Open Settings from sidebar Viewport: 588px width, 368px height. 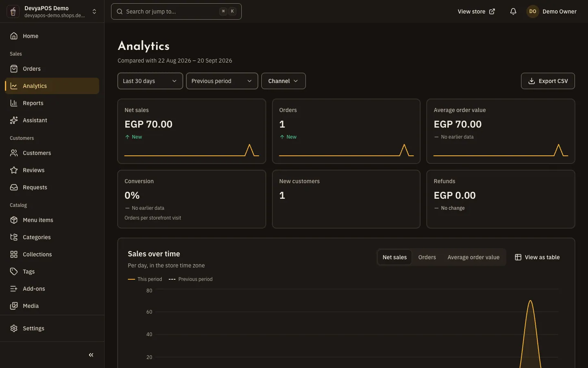click(x=52, y=328)
